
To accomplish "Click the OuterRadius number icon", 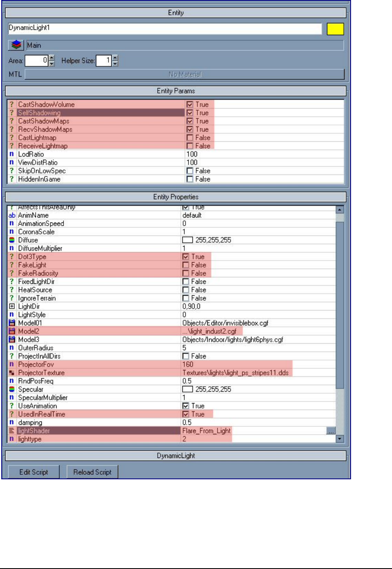I will (12, 348).
